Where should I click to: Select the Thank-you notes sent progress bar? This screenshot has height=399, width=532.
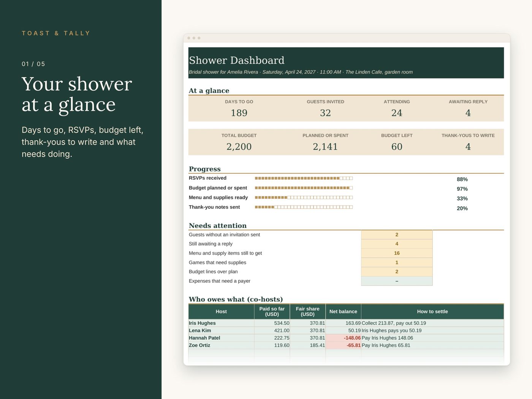coord(304,207)
